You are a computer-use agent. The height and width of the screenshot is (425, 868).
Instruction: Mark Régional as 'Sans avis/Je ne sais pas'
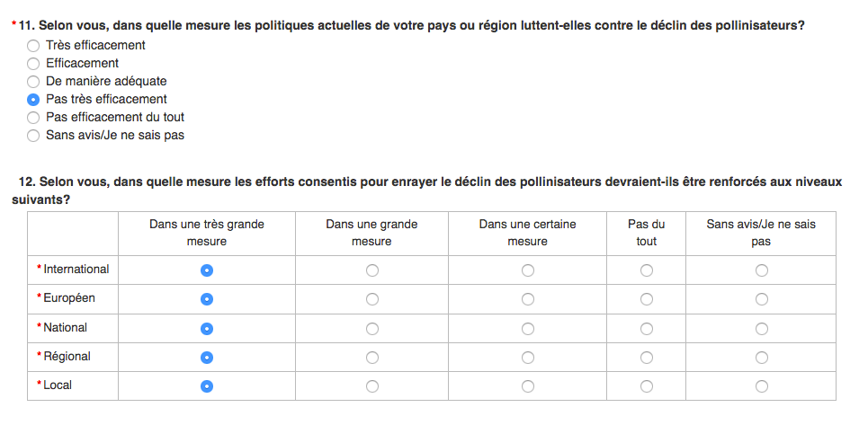(x=761, y=358)
